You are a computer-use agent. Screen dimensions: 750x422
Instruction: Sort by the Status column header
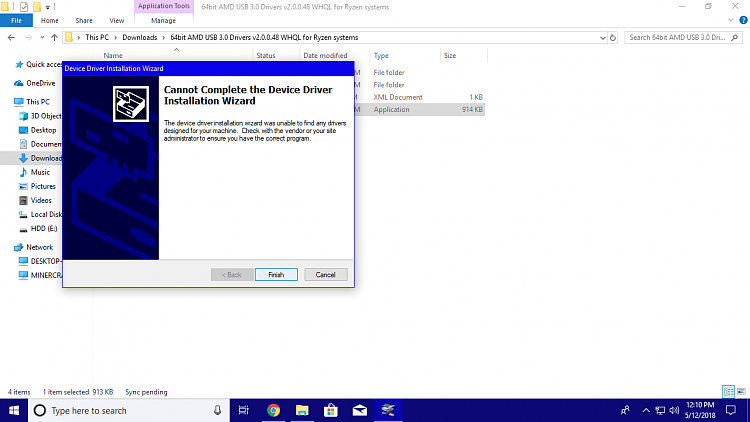tap(266, 56)
